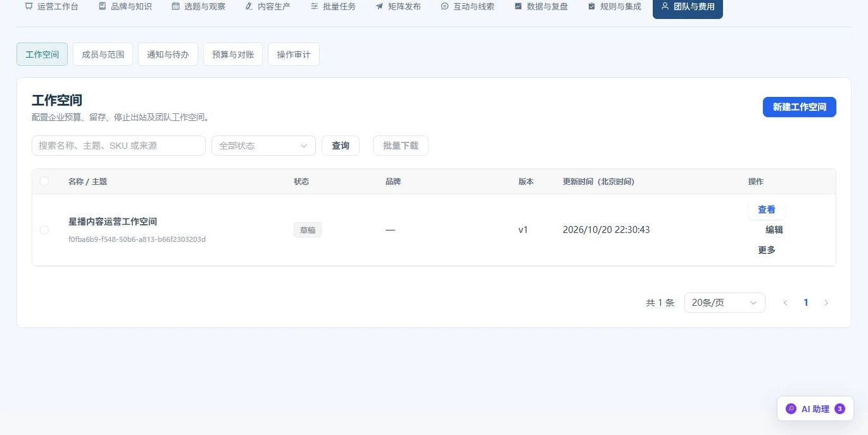The width and height of the screenshot is (868, 435).
Task: Click 查看 for 星播内容运营工作空间
Action: coord(767,210)
